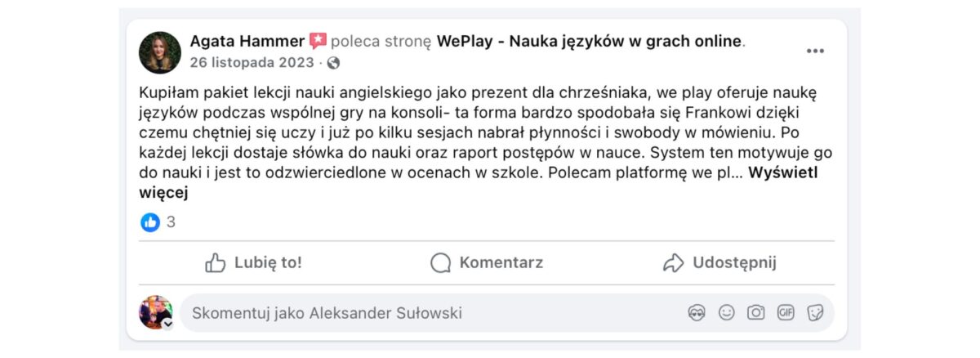Open the three-dot post options menu
This screenshot has width=980, height=358.
(x=815, y=51)
